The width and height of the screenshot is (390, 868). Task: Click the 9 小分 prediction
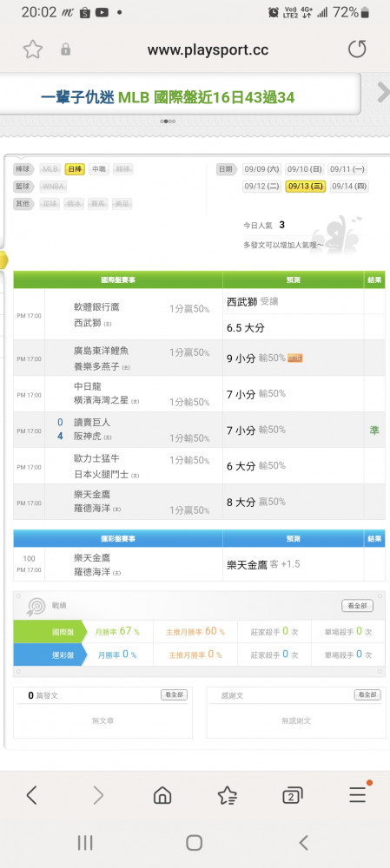coord(241,358)
